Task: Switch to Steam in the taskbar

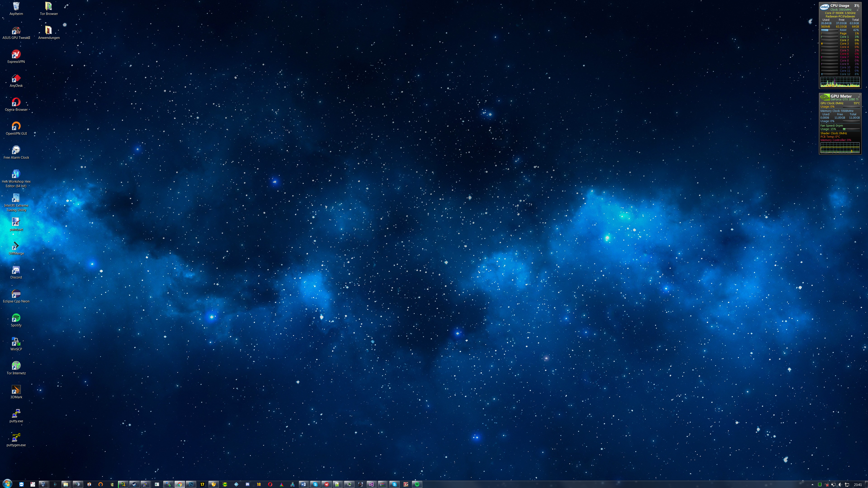Action: (x=134, y=484)
